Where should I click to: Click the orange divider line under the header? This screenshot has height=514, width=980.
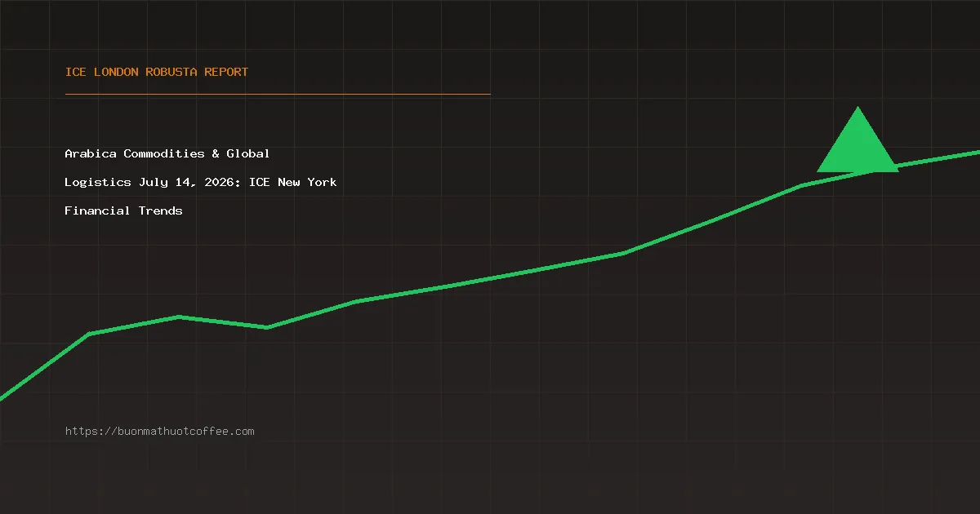coord(278,94)
